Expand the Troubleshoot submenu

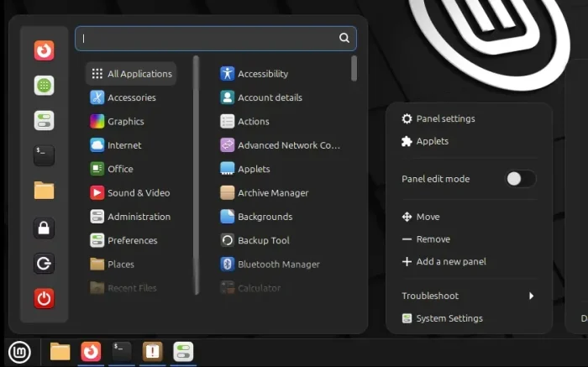pyautogui.click(x=469, y=296)
